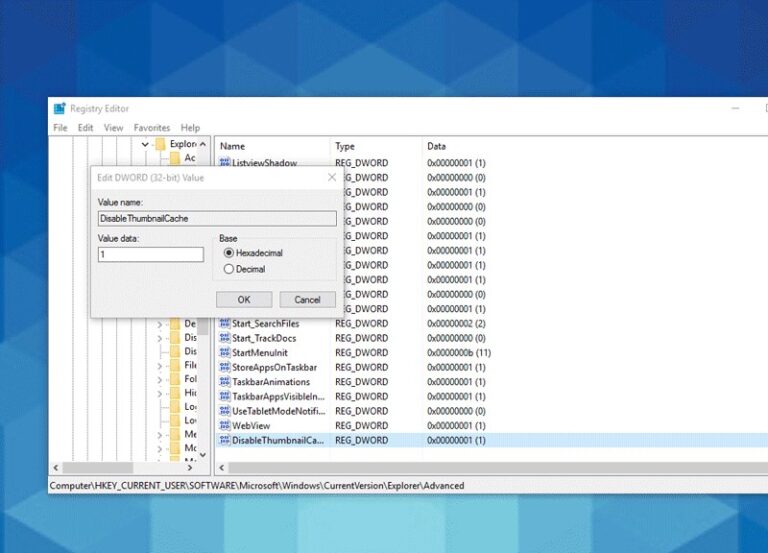Open the Edit menu

[x=85, y=128]
